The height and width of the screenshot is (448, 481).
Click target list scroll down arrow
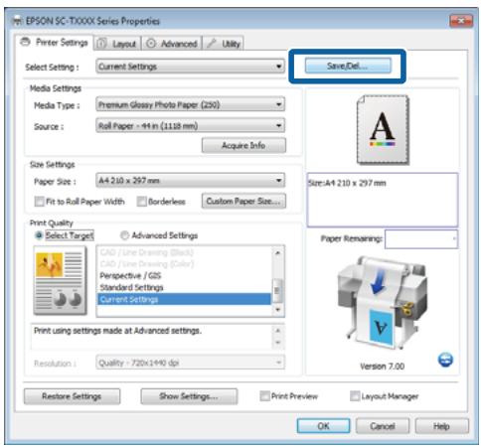[x=277, y=310]
